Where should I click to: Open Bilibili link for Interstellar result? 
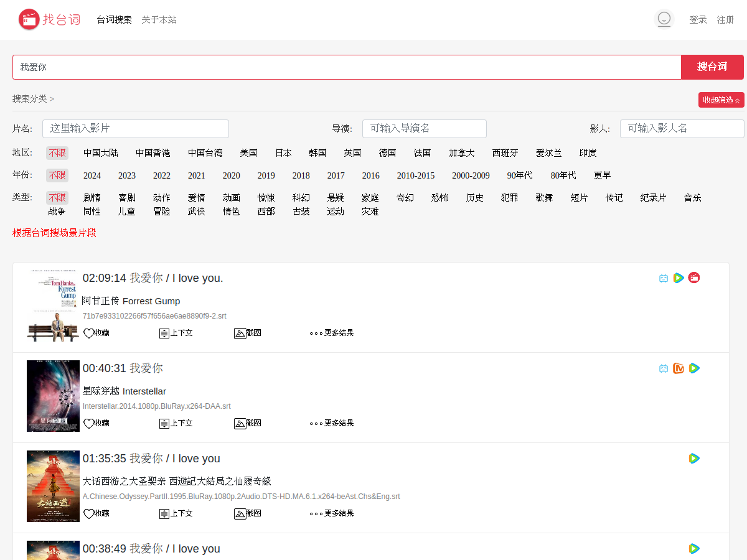[x=664, y=368]
